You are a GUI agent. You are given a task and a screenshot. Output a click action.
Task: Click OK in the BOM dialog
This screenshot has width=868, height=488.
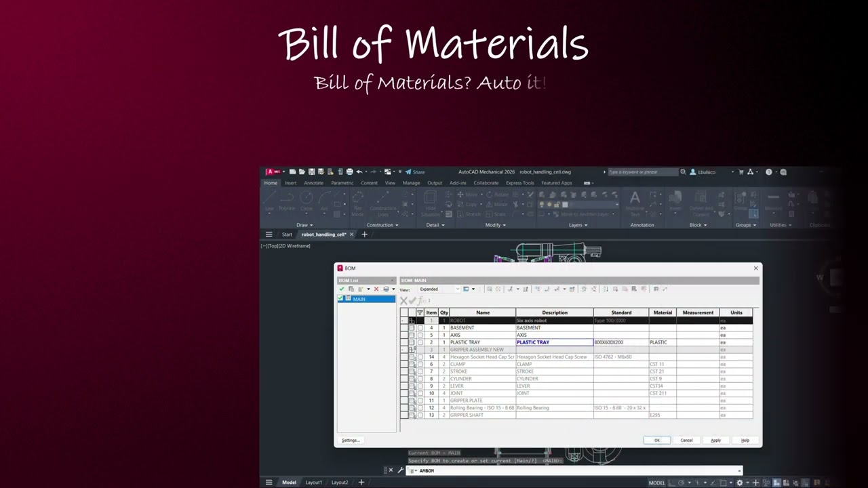click(x=656, y=441)
